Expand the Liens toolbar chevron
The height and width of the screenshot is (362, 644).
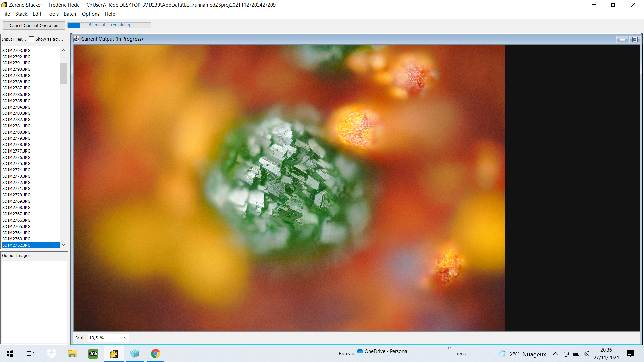449,348
